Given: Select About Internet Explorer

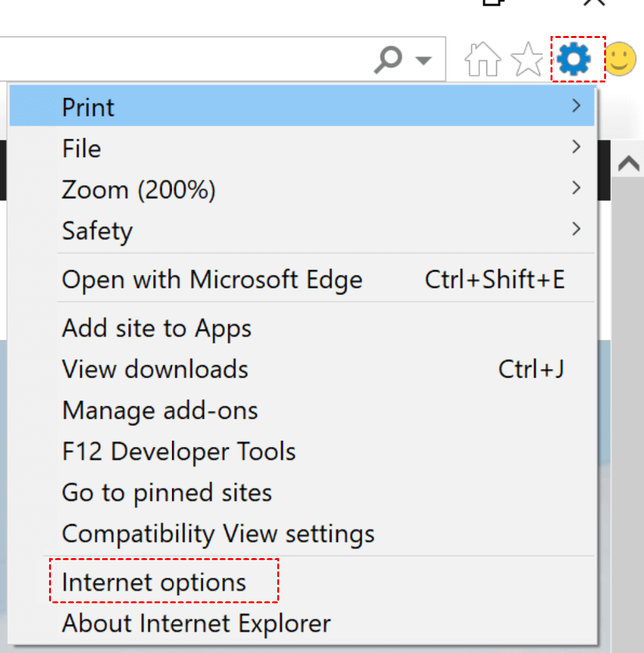Looking at the screenshot, I should pos(196,623).
